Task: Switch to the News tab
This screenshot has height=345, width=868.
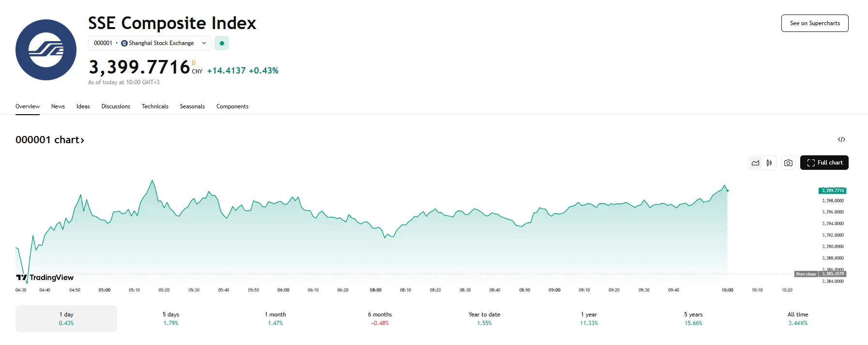Action: coord(58,106)
